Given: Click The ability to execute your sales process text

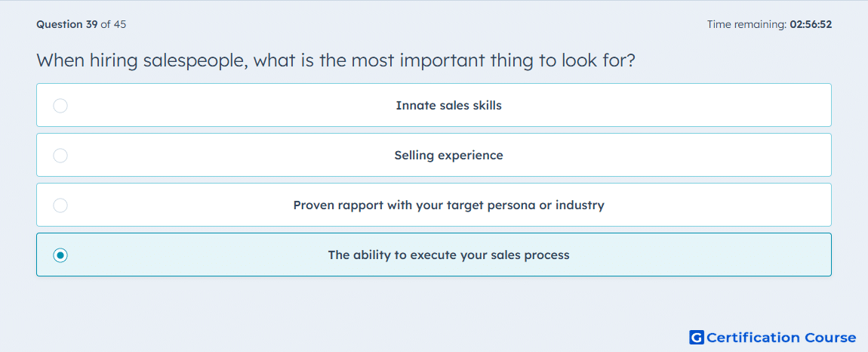Looking at the screenshot, I should (449, 255).
